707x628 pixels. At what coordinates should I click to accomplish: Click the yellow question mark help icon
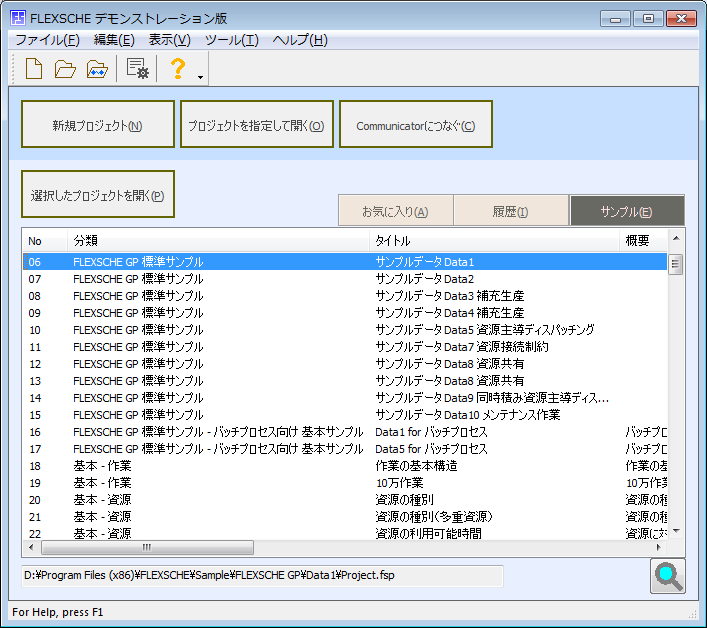178,69
